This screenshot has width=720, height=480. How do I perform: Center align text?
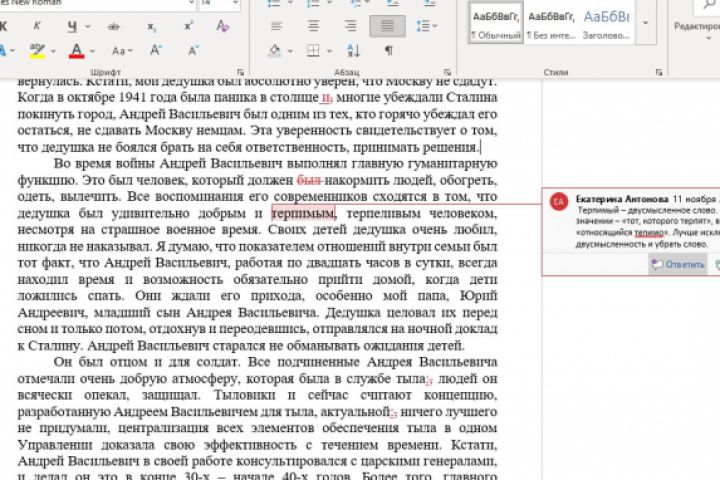click(313, 26)
